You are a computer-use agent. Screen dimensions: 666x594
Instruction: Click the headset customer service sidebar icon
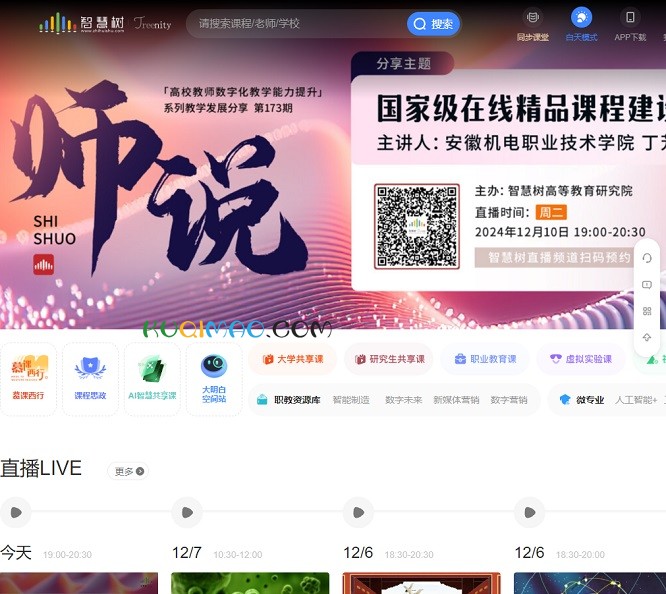[647, 258]
